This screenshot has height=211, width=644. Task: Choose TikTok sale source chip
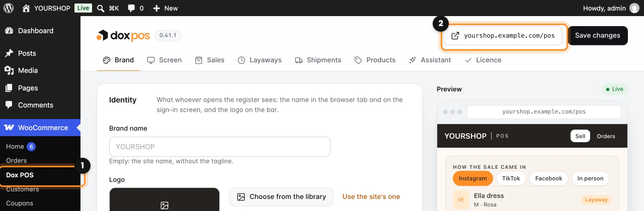click(x=511, y=178)
